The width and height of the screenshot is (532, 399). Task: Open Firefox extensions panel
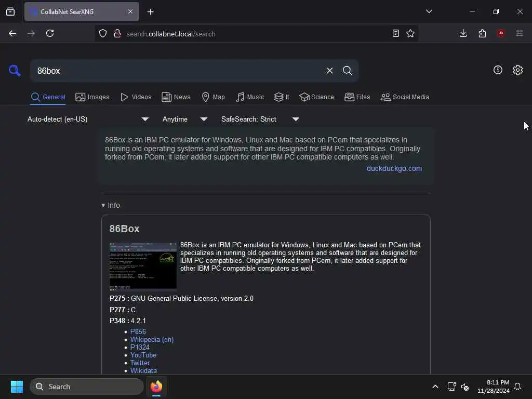tap(482, 33)
